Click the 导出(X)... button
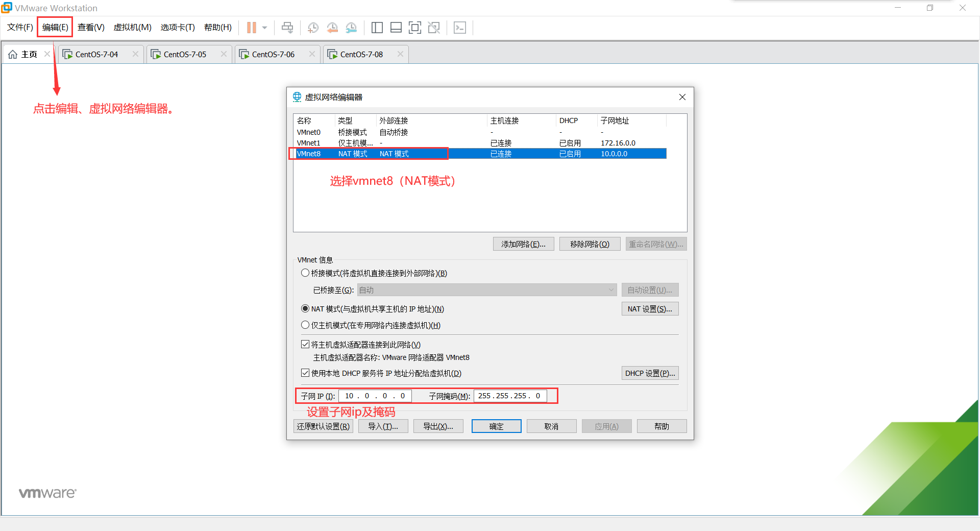 point(438,426)
